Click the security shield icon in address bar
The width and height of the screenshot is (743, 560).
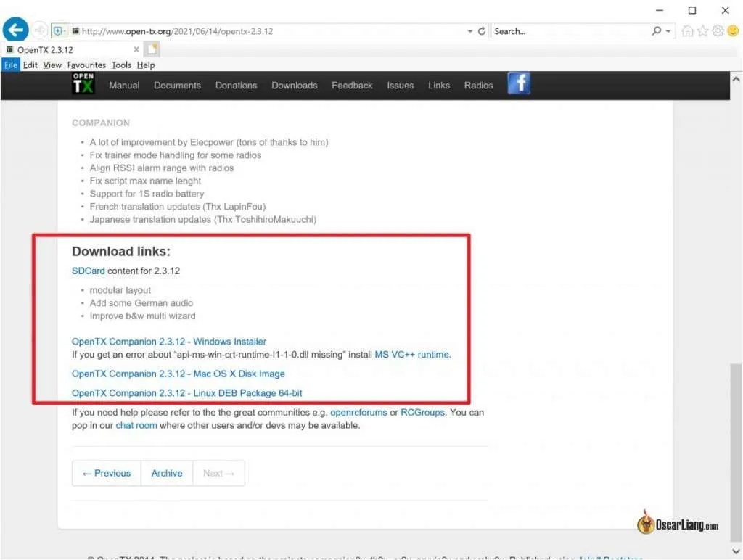click(x=58, y=31)
